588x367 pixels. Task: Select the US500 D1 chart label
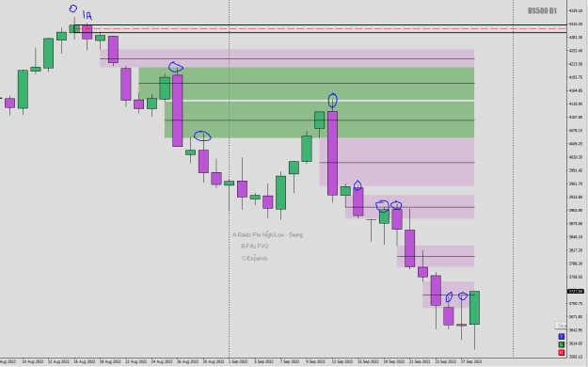pos(542,11)
